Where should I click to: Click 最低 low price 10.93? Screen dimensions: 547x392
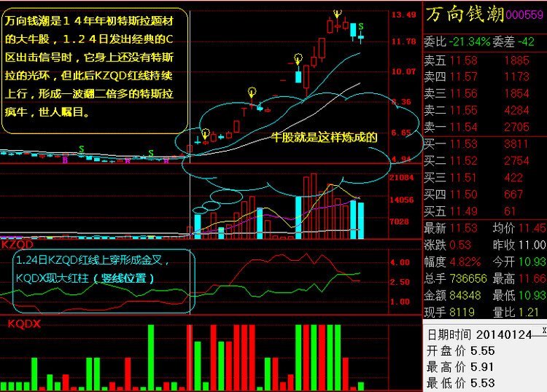[x=532, y=296]
